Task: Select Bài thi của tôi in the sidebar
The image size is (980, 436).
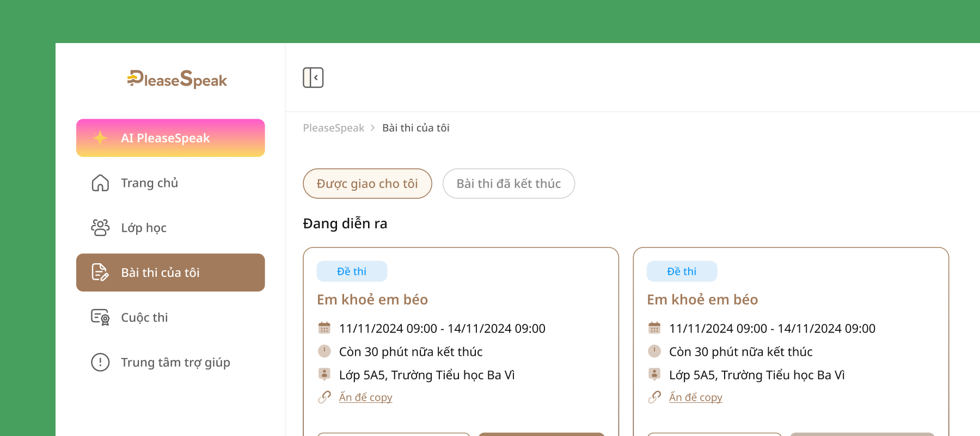Action: tap(170, 272)
